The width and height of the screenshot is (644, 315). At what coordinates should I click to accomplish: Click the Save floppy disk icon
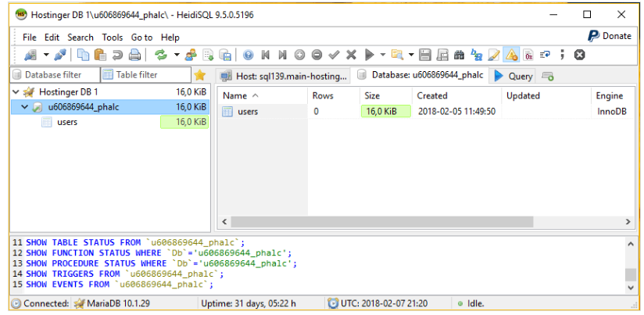[425, 55]
